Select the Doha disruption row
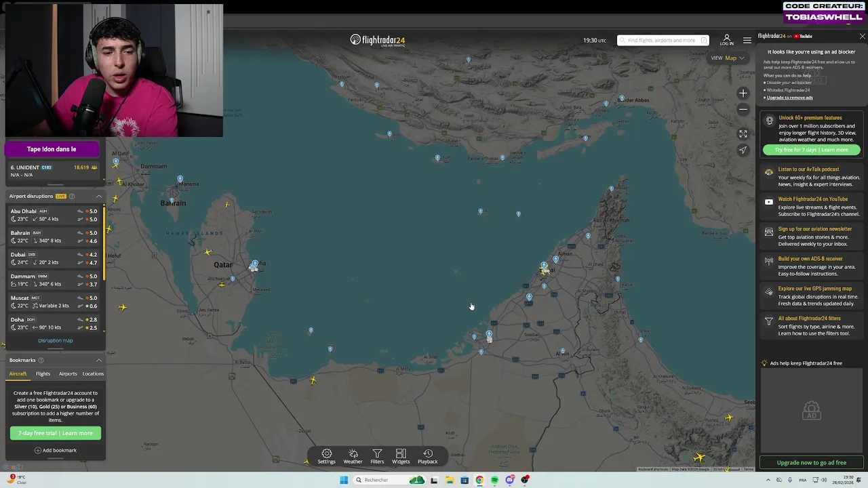Image resolution: width=868 pixels, height=488 pixels. pyautogui.click(x=54, y=323)
